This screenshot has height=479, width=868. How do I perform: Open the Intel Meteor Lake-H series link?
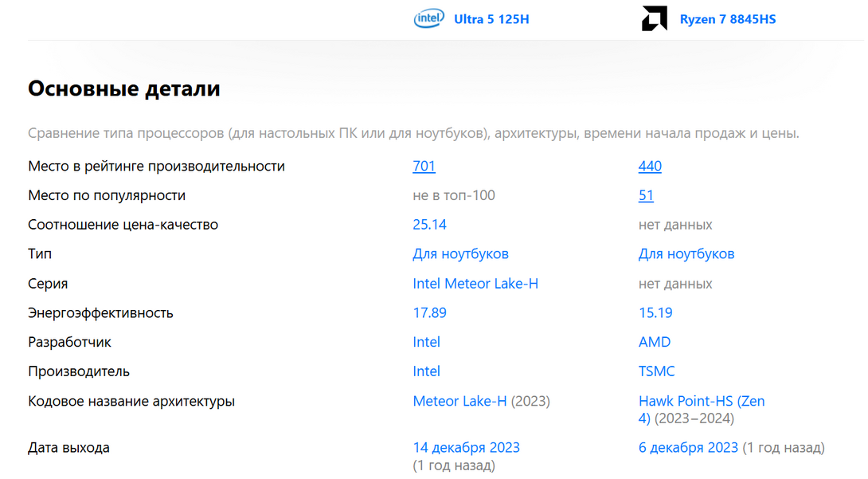[475, 284]
